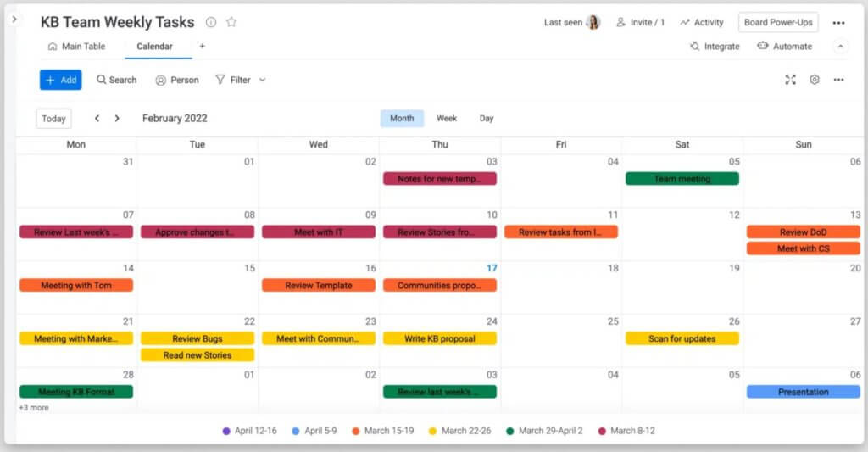868x452 pixels.
Task: Open the view options ellipsis menu
Action: (x=838, y=80)
